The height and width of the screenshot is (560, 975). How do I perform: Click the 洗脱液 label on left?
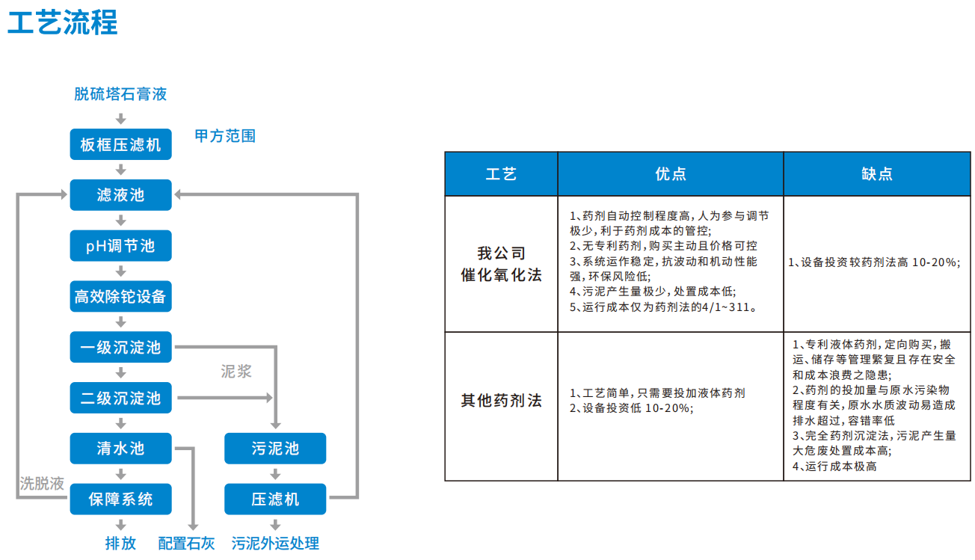pyautogui.click(x=42, y=484)
